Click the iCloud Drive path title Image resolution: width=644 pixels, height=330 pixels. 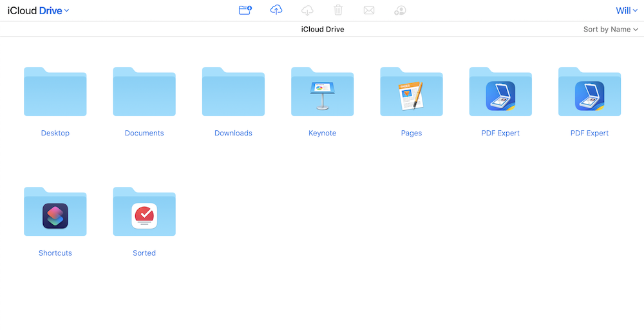tap(323, 29)
